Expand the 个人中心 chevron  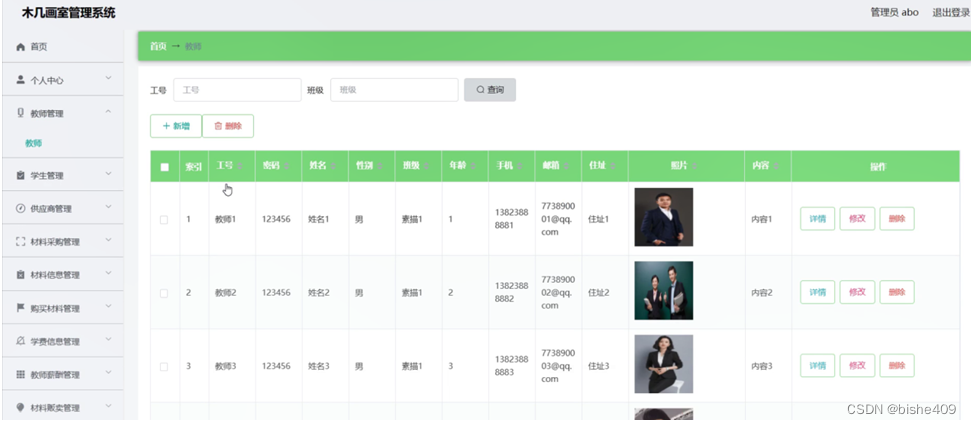pyautogui.click(x=108, y=78)
